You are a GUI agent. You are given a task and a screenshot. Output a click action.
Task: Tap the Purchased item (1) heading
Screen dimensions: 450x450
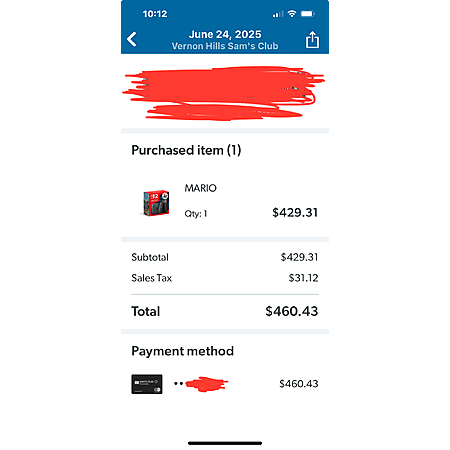(x=186, y=150)
